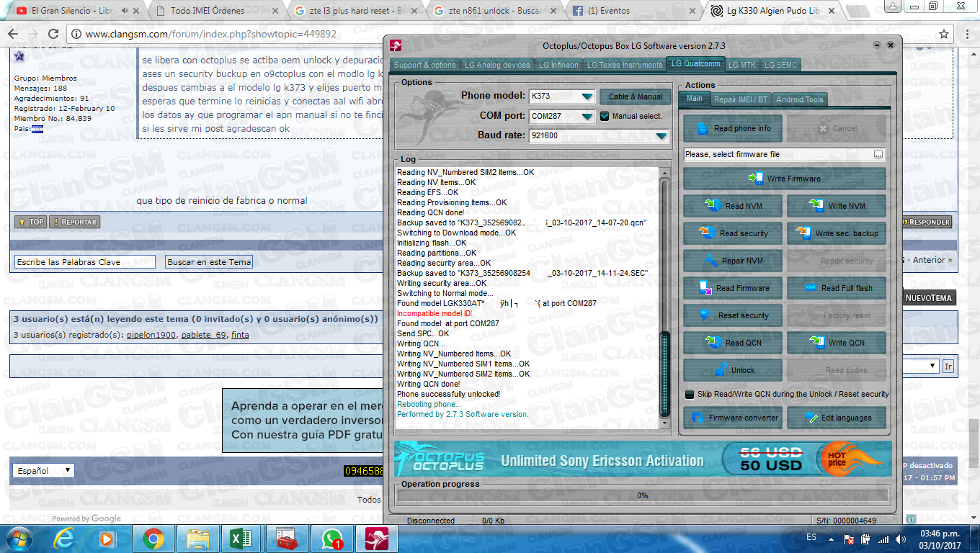Click the TOP button in forum

(31, 222)
